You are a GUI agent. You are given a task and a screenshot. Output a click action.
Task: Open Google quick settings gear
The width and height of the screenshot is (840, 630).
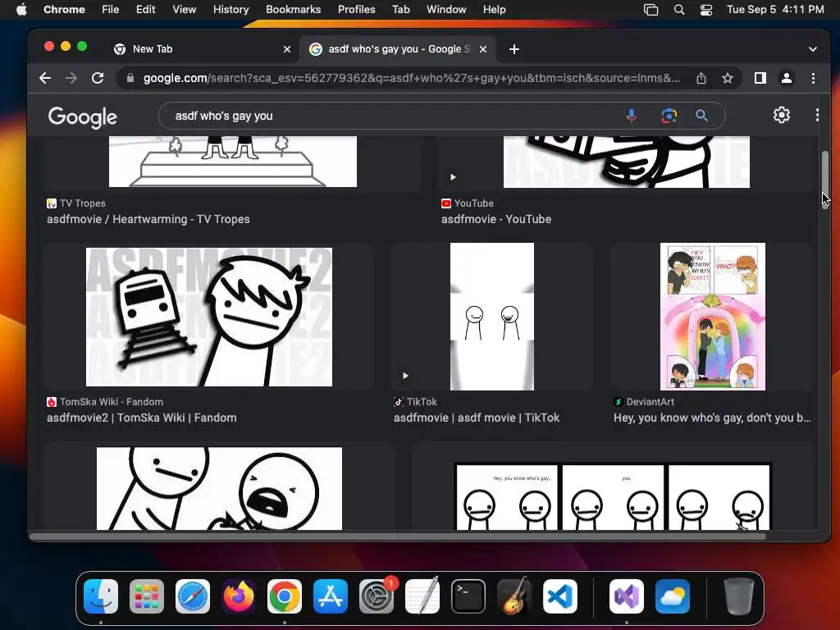tap(782, 115)
